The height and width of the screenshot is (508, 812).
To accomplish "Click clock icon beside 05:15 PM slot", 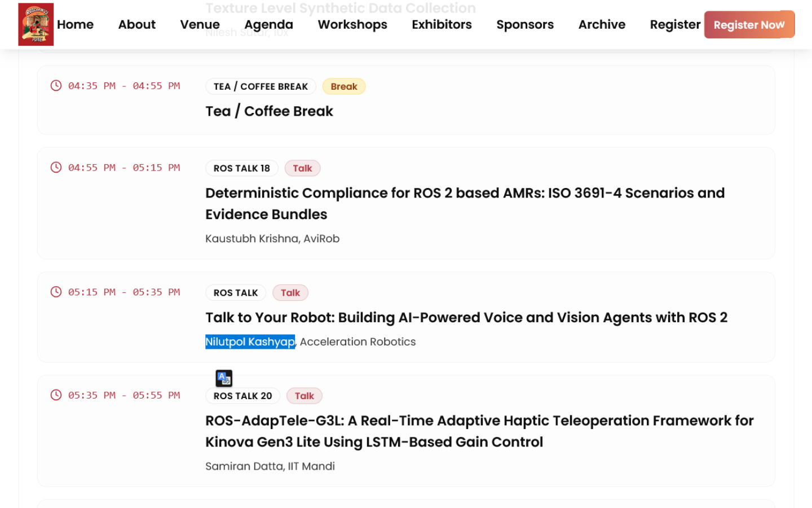I will (56, 292).
